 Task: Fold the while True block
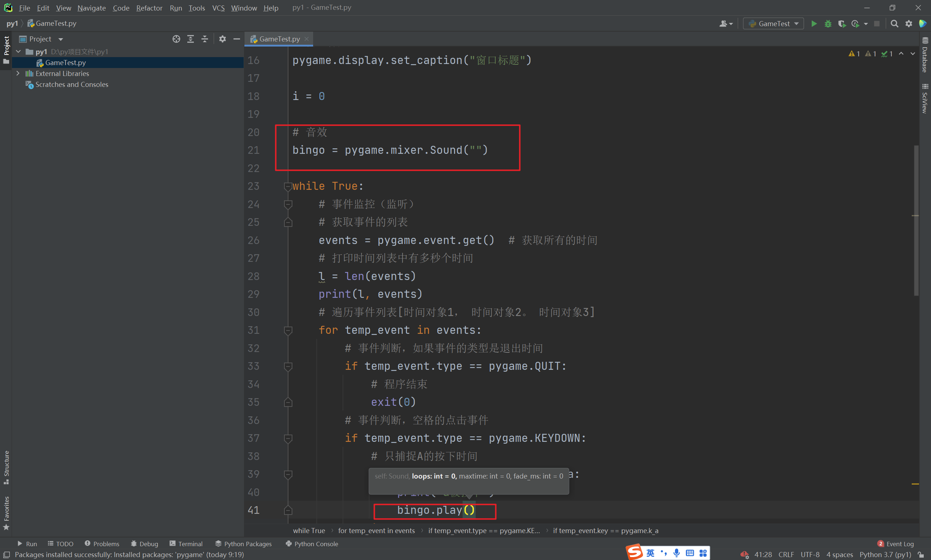288,186
